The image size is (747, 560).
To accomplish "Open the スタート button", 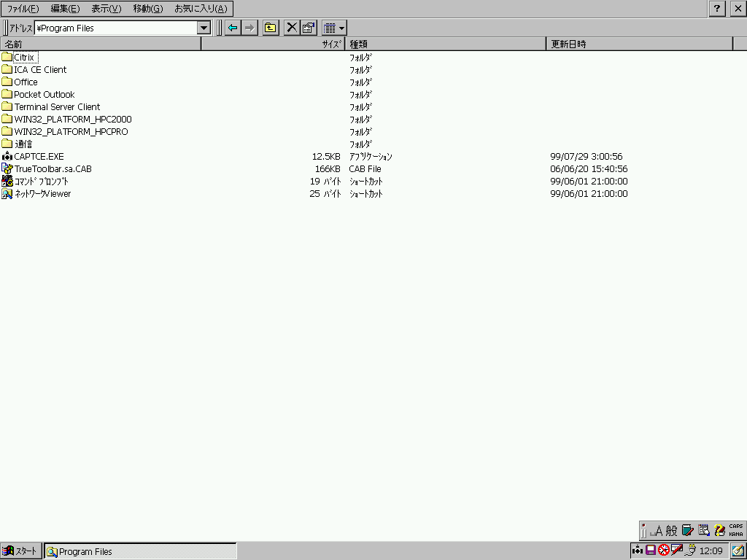I will (x=21, y=551).
